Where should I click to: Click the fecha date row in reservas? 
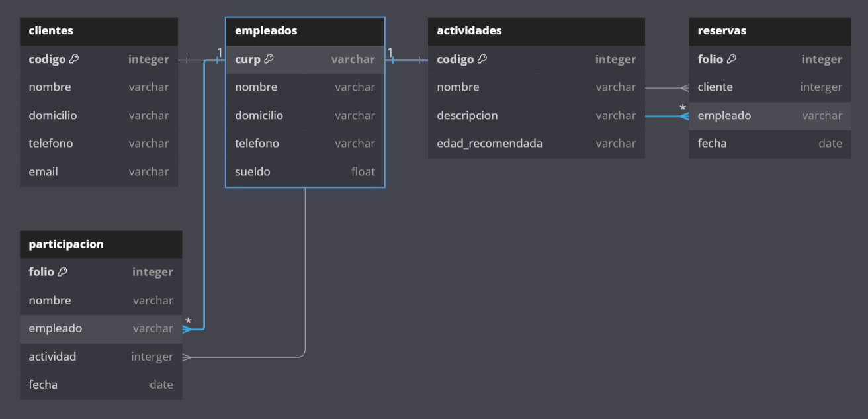point(769,144)
